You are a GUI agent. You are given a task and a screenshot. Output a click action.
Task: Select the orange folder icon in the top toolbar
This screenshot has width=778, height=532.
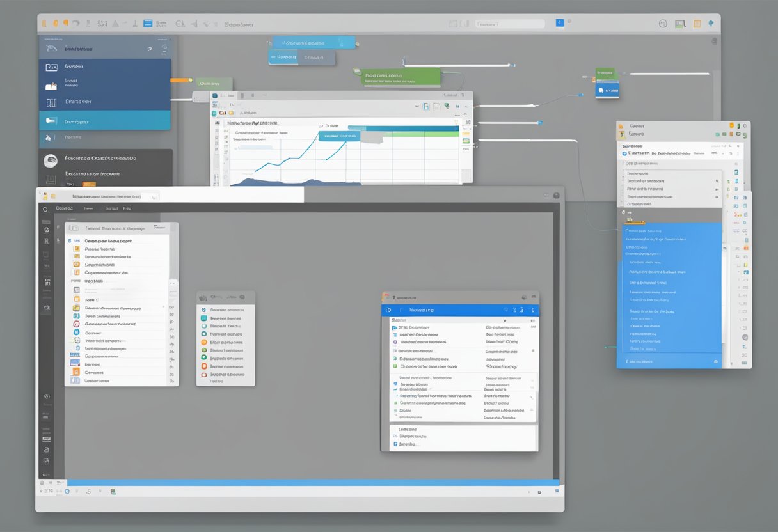(x=56, y=23)
